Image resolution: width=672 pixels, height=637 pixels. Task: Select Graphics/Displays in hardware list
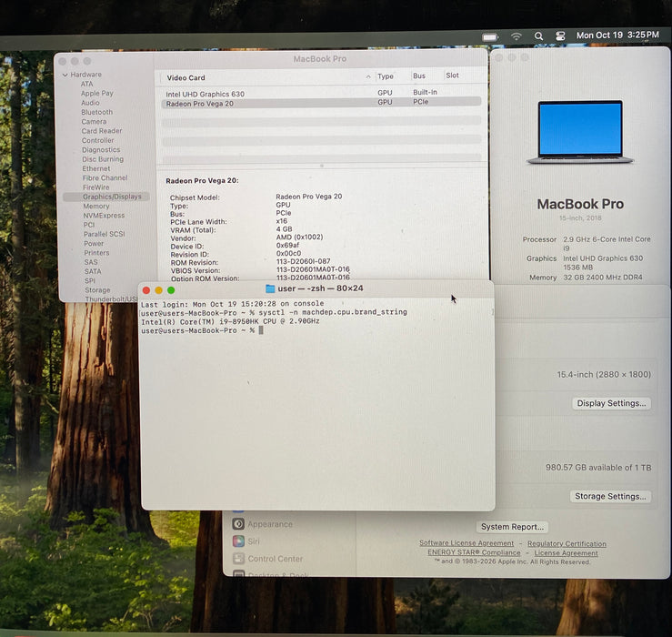106,197
